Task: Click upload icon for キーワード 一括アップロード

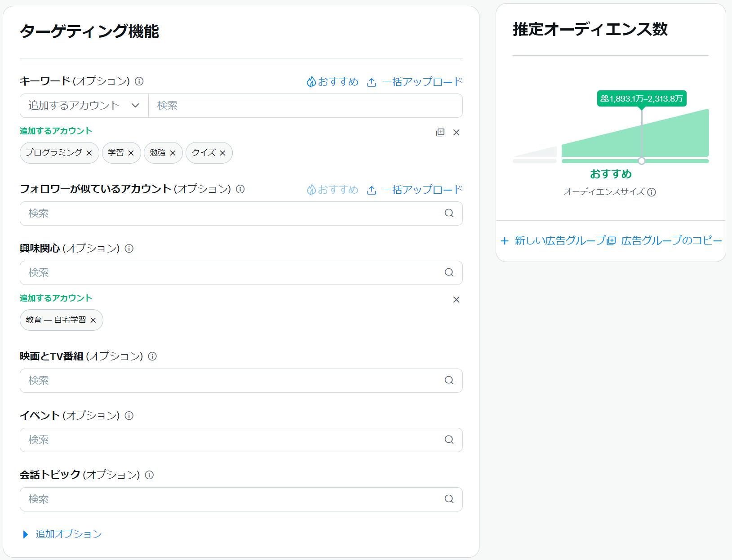Action: (x=372, y=82)
